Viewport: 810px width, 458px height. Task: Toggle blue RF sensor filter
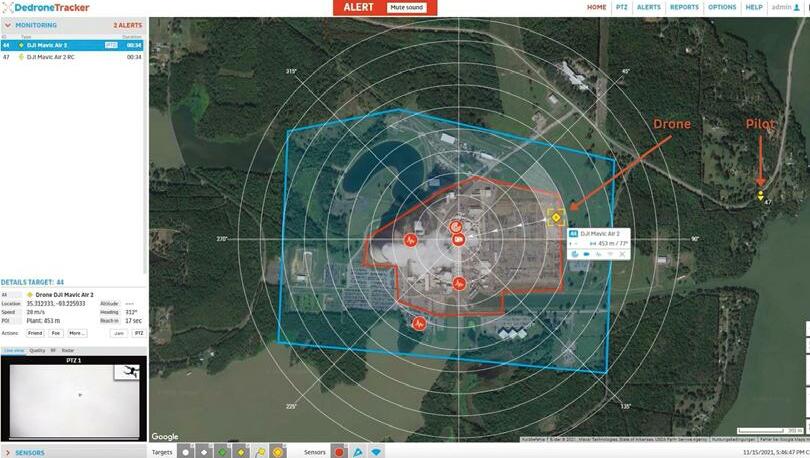click(x=376, y=452)
